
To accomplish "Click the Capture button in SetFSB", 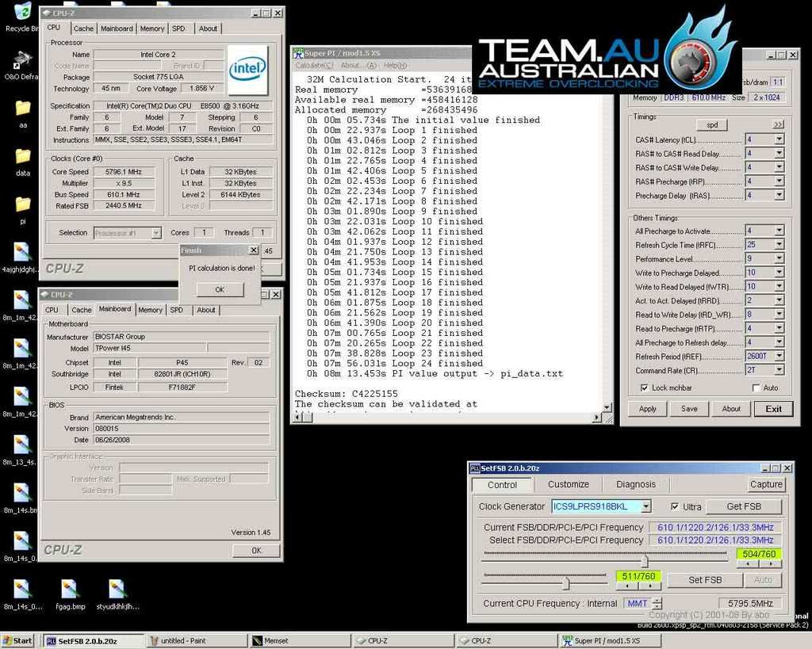I will point(766,484).
